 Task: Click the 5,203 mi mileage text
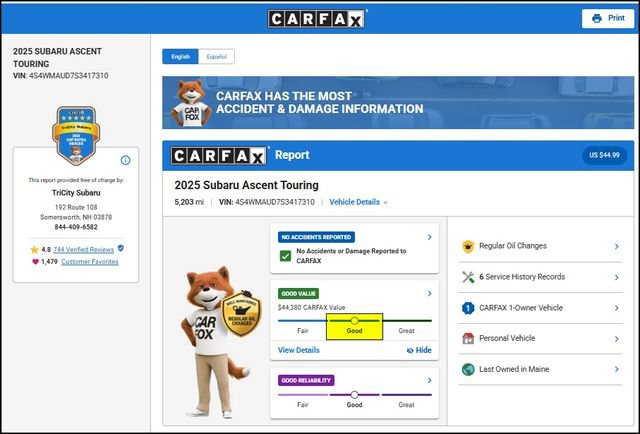point(189,202)
